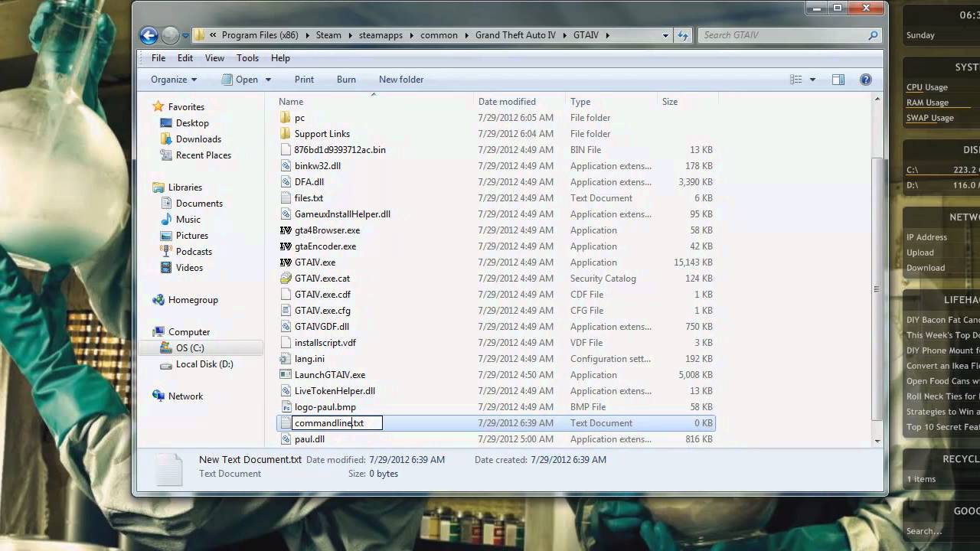
Task: Open Desktop in Favorites
Action: click(x=192, y=123)
